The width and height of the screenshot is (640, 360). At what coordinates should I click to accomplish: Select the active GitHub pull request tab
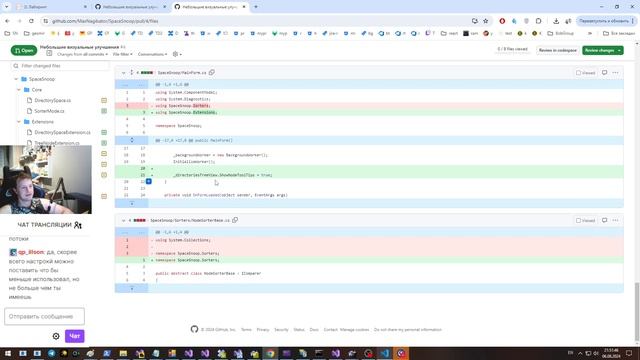pyautogui.click(x=209, y=7)
